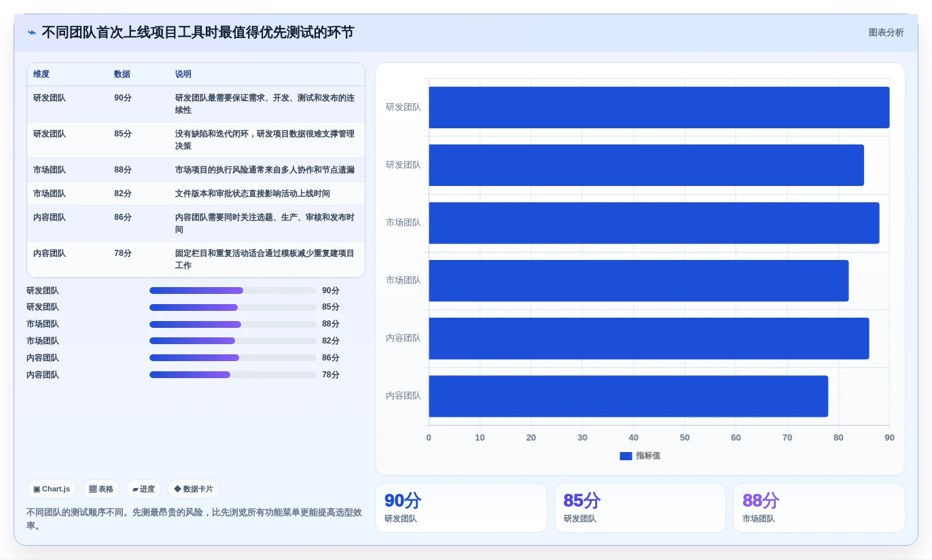This screenshot has height=560, width=932.
Task: Select the 进度 chip
Action: click(143, 489)
